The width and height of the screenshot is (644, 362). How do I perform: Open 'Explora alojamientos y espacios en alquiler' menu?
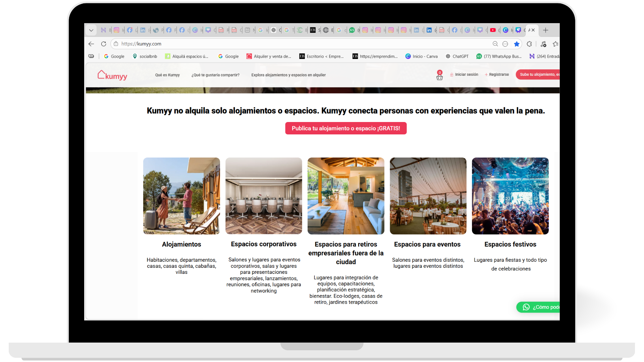click(288, 75)
